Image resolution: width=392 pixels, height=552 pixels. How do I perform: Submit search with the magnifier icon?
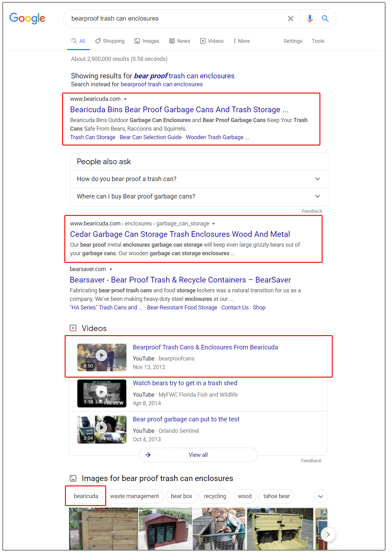pos(325,18)
